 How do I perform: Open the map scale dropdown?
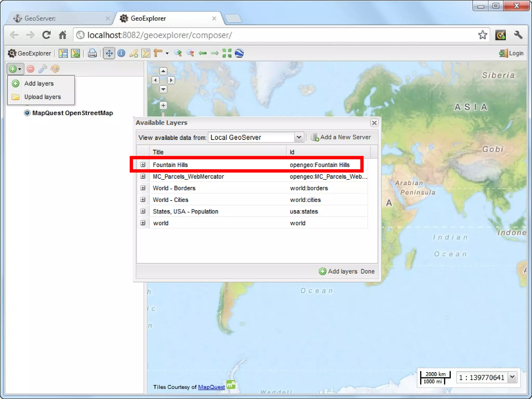(512, 377)
